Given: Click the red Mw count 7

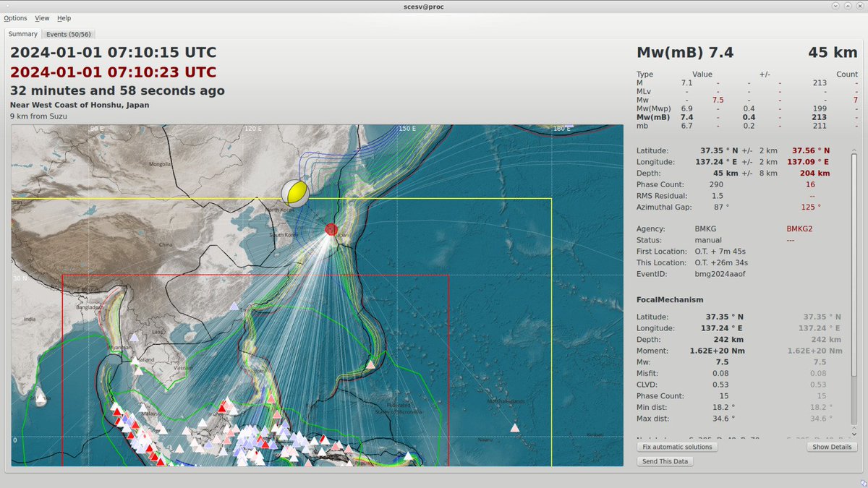Looking at the screenshot, I should pos(855,100).
